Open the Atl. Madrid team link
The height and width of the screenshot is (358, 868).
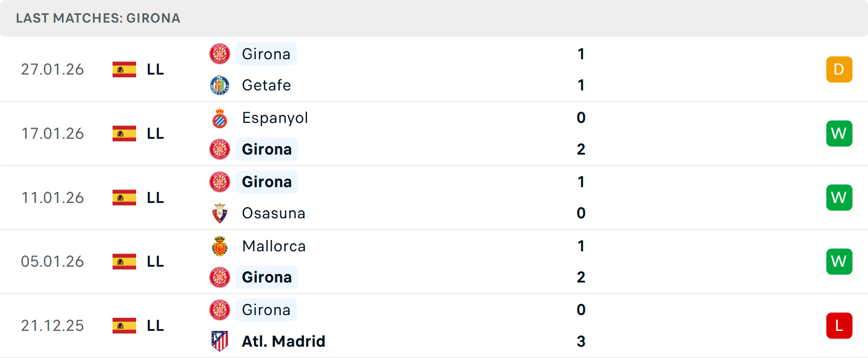(283, 341)
